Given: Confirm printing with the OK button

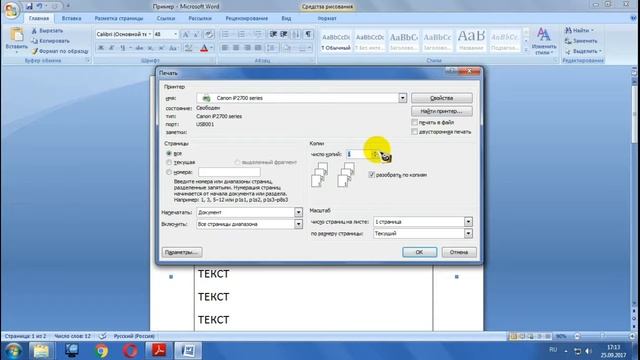Looking at the screenshot, I should [419, 252].
